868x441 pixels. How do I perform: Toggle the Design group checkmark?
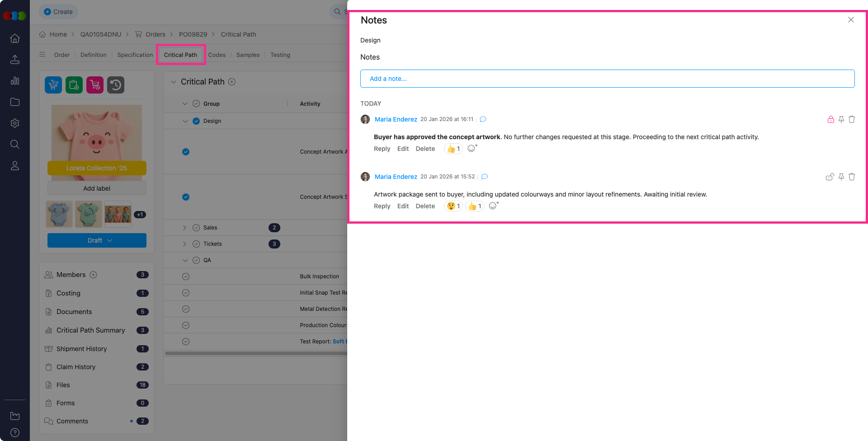tap(196, 121)
